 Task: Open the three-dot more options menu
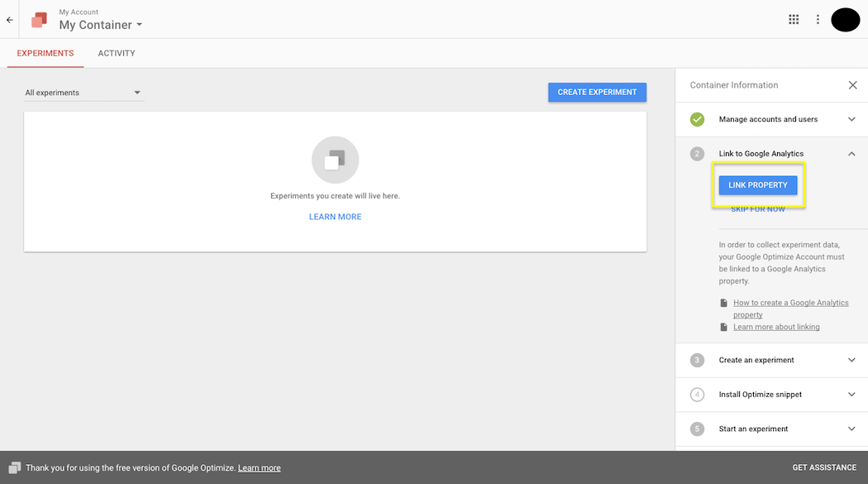click(x=818, y=19)
